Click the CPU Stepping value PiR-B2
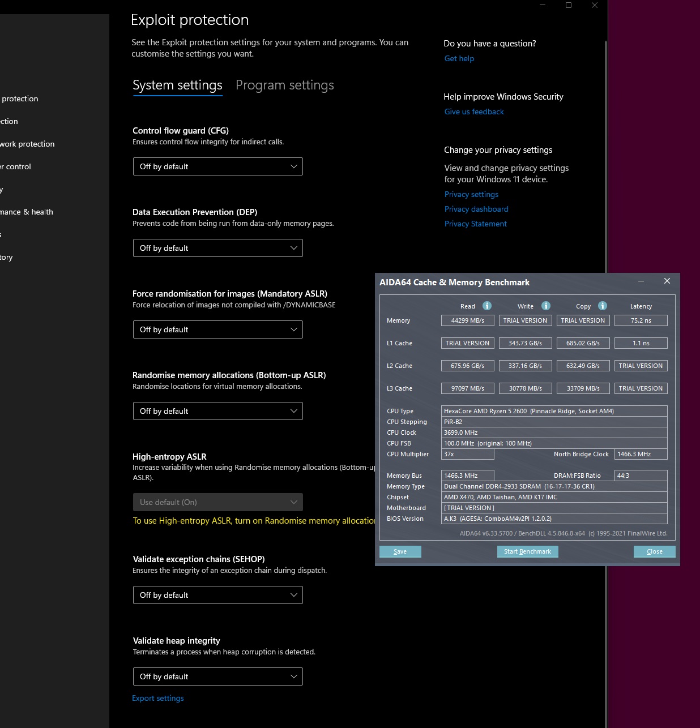Viewport: 700px width, 728px height. (554, 422)
